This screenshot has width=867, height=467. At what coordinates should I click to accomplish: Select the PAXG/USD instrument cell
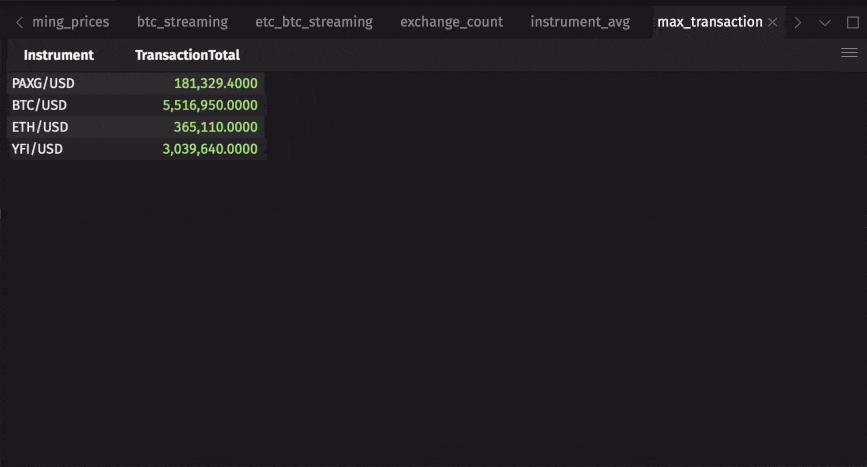pyautogui.click(x=43, y=83)
